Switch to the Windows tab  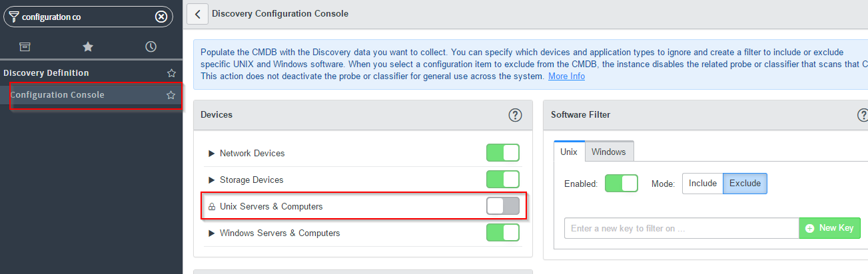coord(609,152)
